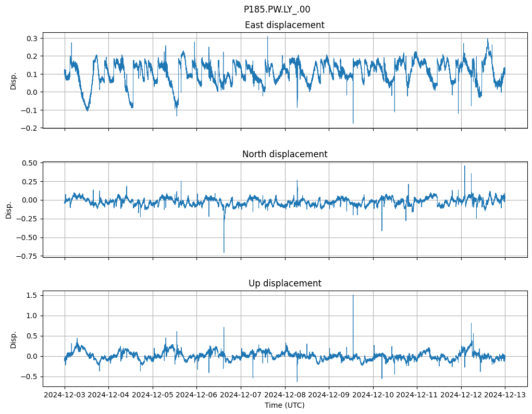Click the −0.2 tick on the East y-axis
The width and height of the screenshot is (532, 414).
click(30, 128)
